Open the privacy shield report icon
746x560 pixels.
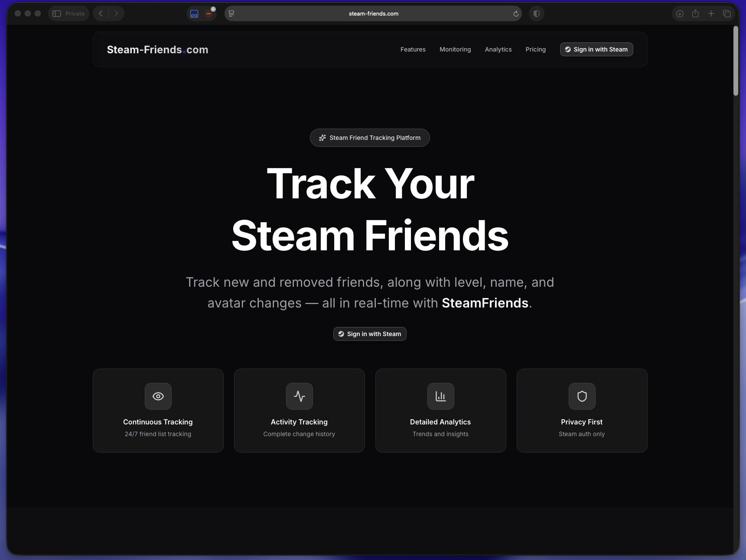pyautogui.click(x=536, y=14)
